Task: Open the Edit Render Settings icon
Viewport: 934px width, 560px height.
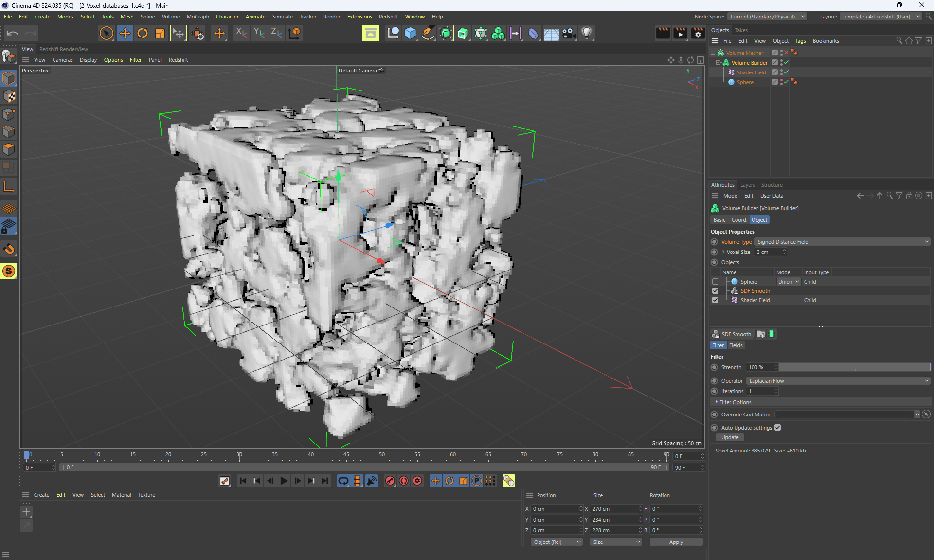Action: [698, 33]
